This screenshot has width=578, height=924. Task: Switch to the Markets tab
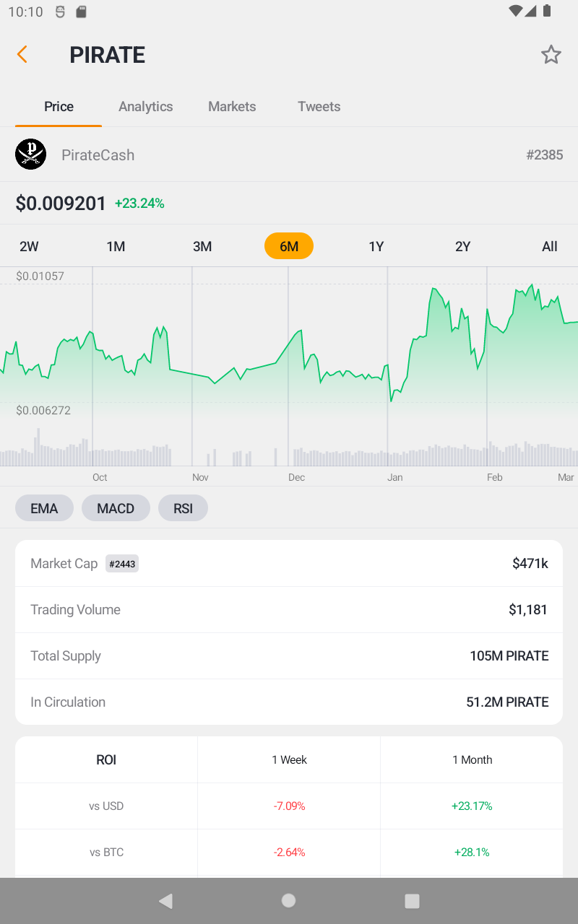pos(232,106)
